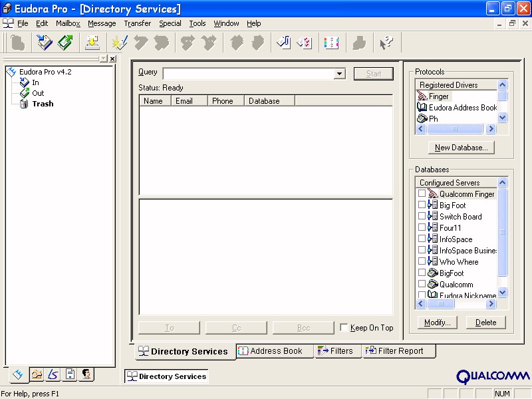Viewport: 532px width, 399px height.
Task: Click the Check Mail toolbar icon
Action: 92,43
